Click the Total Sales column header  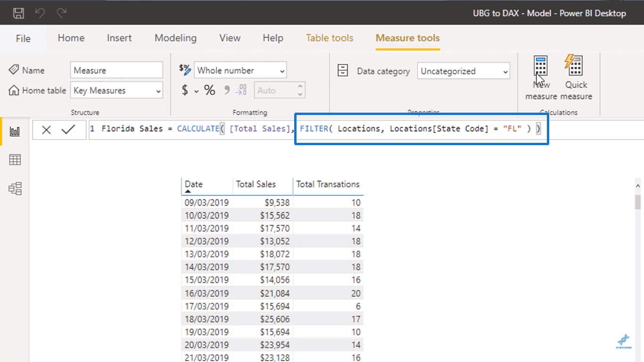(x=256, y=184)
